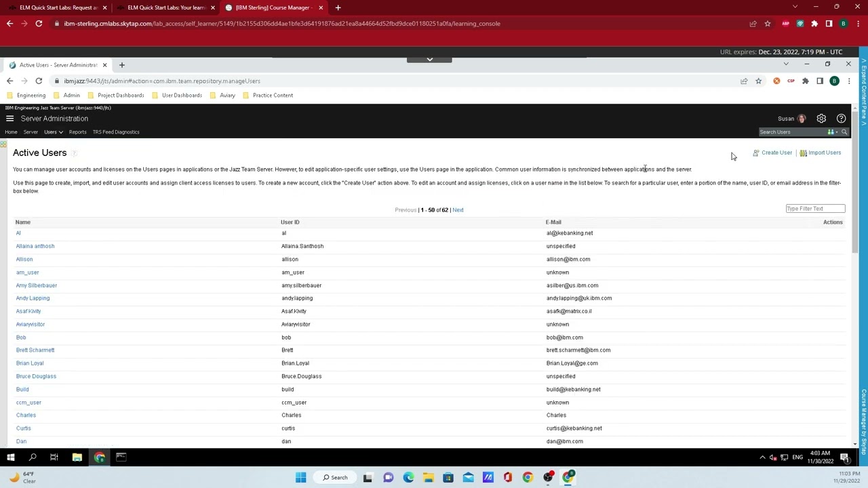Open user Bruce Douglass
Viewport: 868px width, 488px height.
[36, 376]
